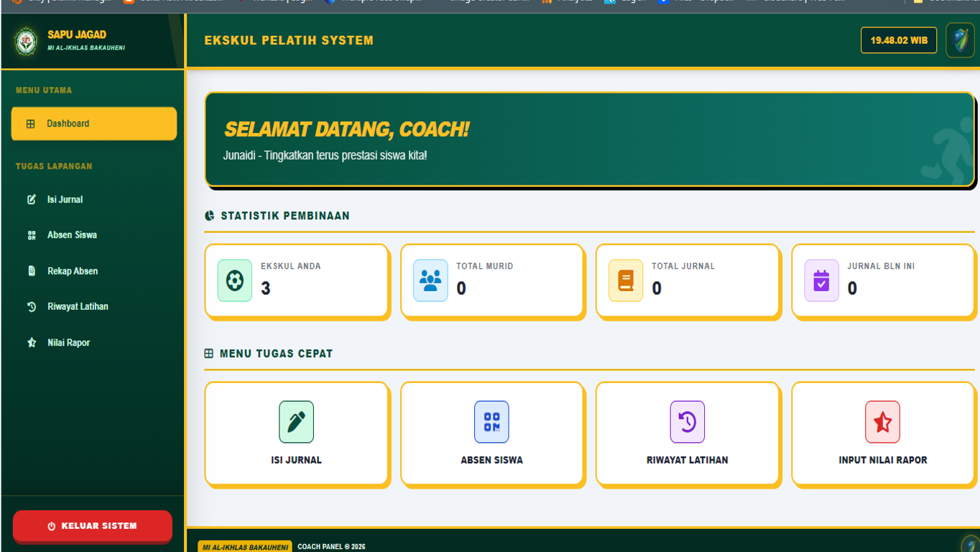Image resolution: width=980 pixels, height=552 pixels.
Task: Click the 19.48.02 WIB clock badge
Action: (x=899, y=40)
